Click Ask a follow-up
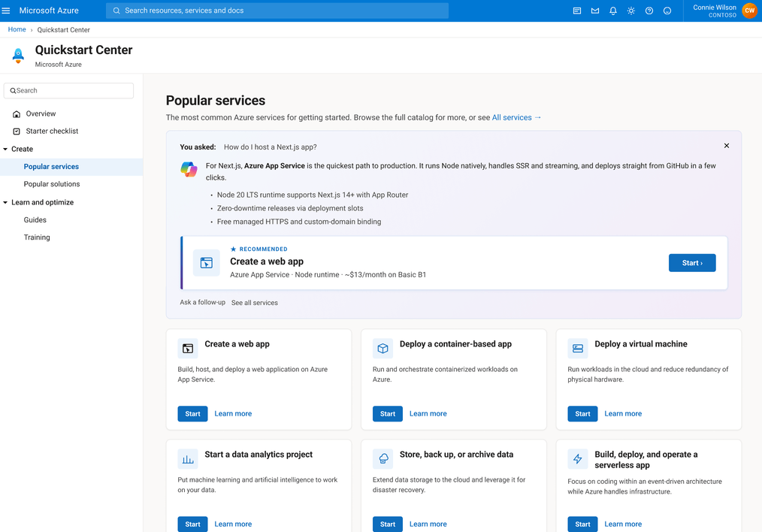Screen dimensions: 762x532 point(203,302)
